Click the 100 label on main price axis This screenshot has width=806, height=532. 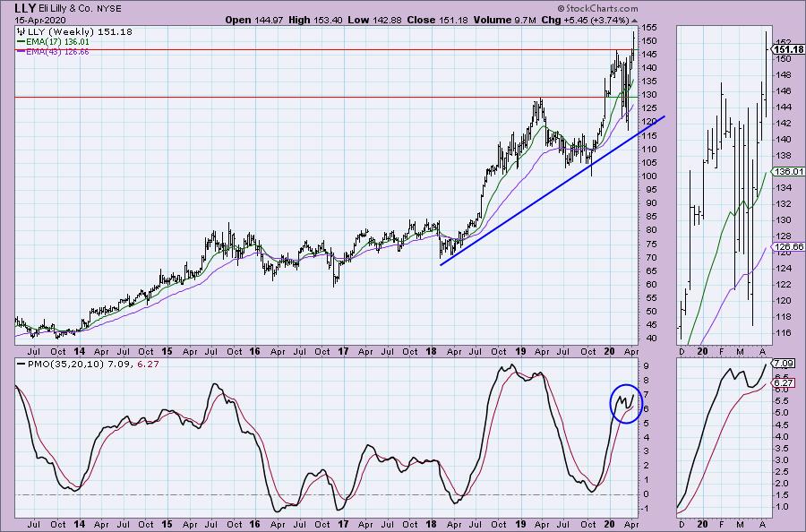coord(648,176)
